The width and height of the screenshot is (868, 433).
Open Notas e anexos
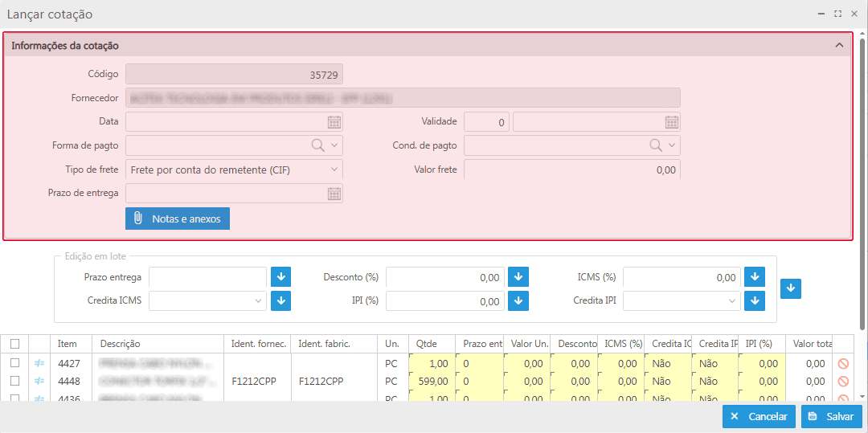click(178, 219)
